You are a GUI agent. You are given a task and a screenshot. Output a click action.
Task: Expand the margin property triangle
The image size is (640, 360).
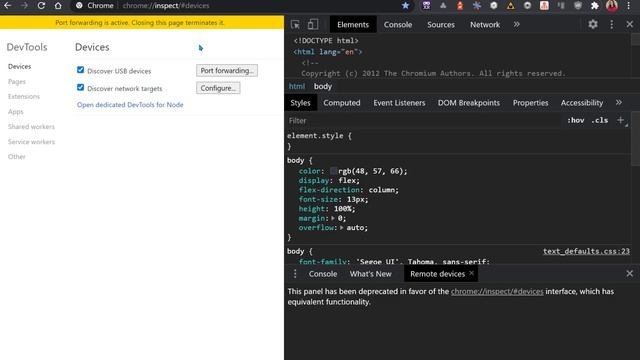coord(333,218)
